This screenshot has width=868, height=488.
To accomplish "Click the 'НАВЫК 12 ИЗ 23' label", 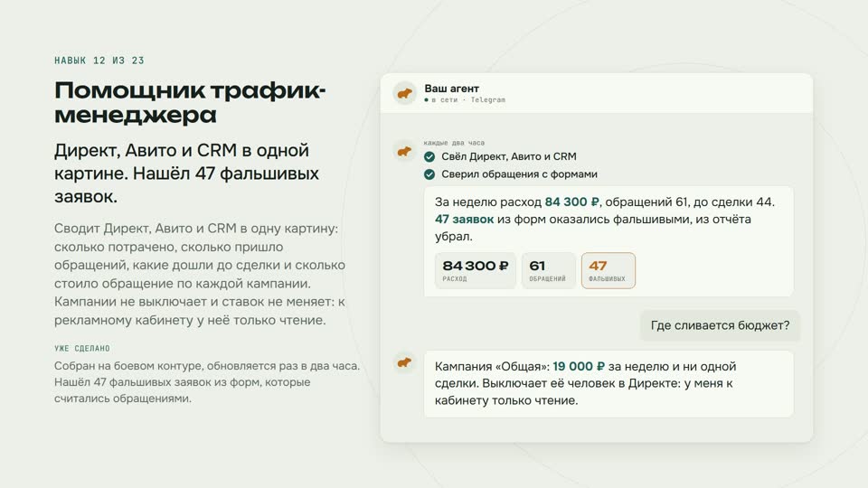I will (x=99, y=61).
